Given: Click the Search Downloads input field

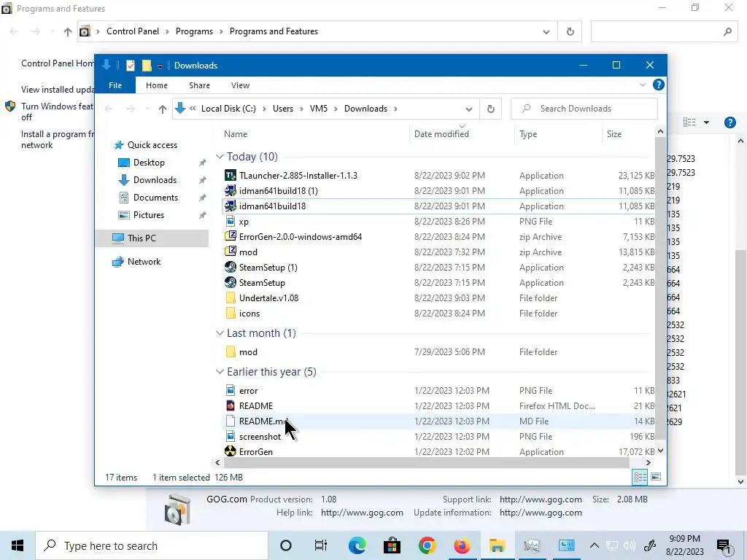Looking at the screenshot, I should [584, 109].
